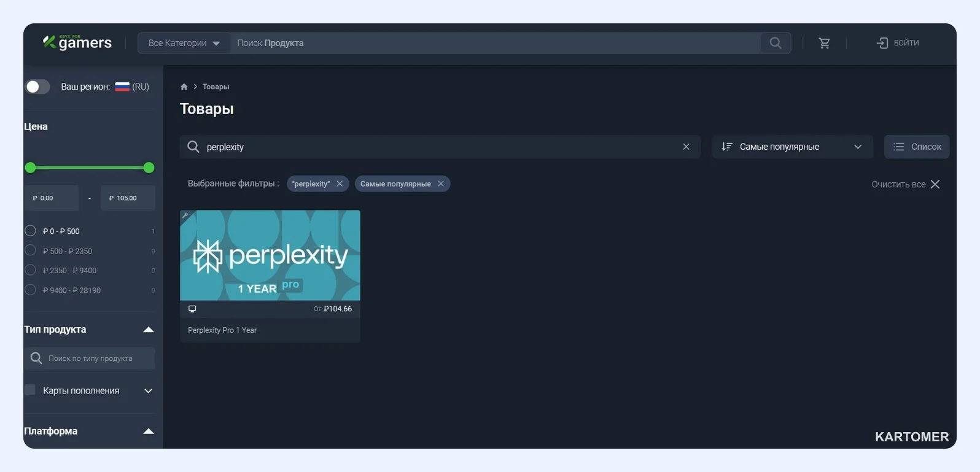Open the Самые популярные sort dropdown
Image resolution: width=980 pixels, height=472 pixels.
pyautogui.click(x=792, y=147)
